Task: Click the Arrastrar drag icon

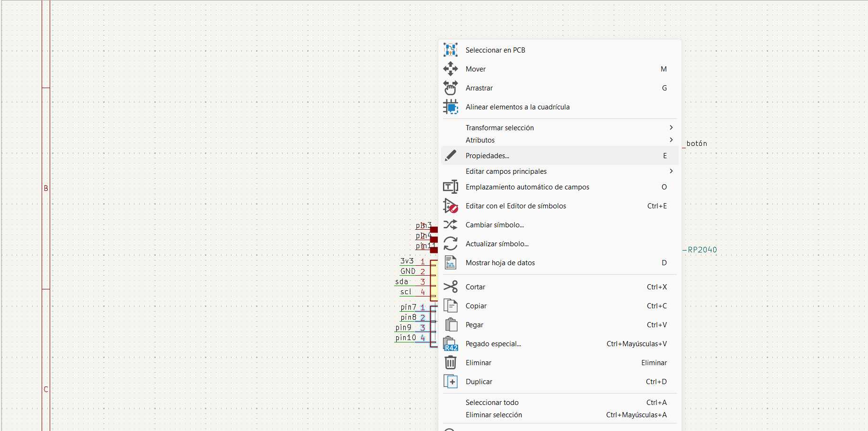Action: click(x=451, y=88)
